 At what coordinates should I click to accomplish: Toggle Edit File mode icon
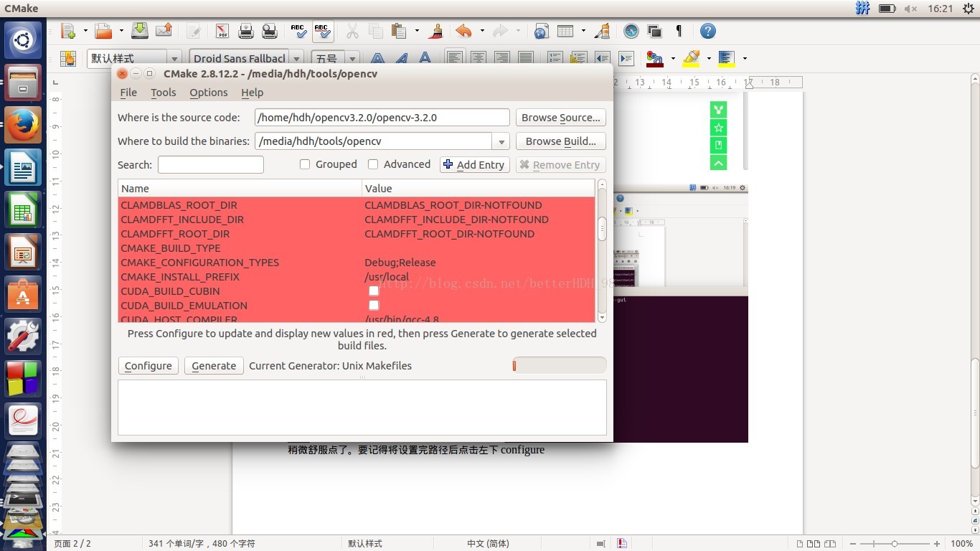194,31
